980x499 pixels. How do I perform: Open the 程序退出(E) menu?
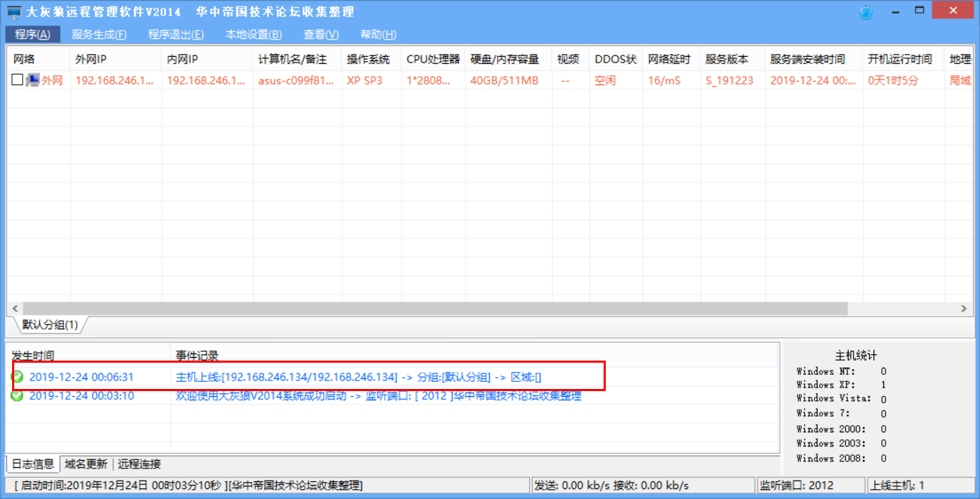coord(176,35)
